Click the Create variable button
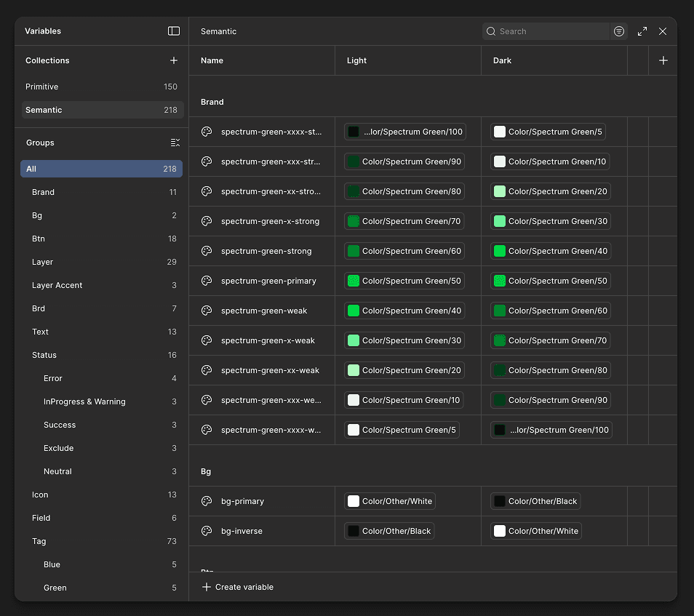Screen dimensions: 694x616 click(238, 587)
